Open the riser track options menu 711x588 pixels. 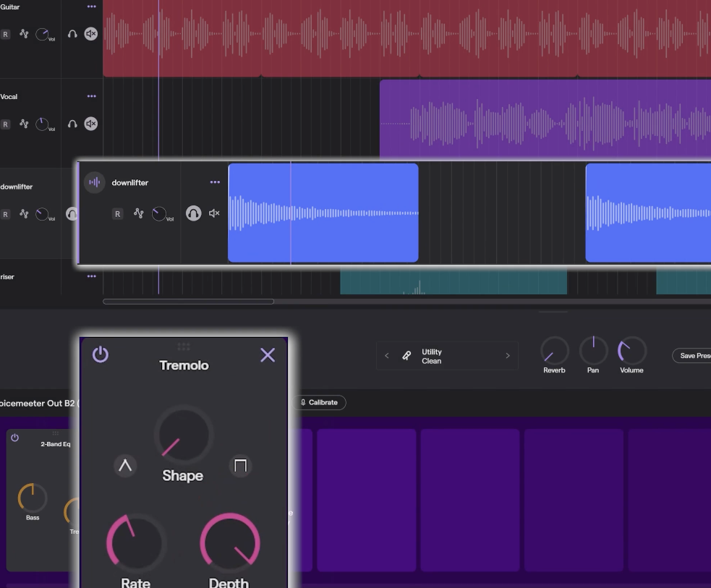92,276
